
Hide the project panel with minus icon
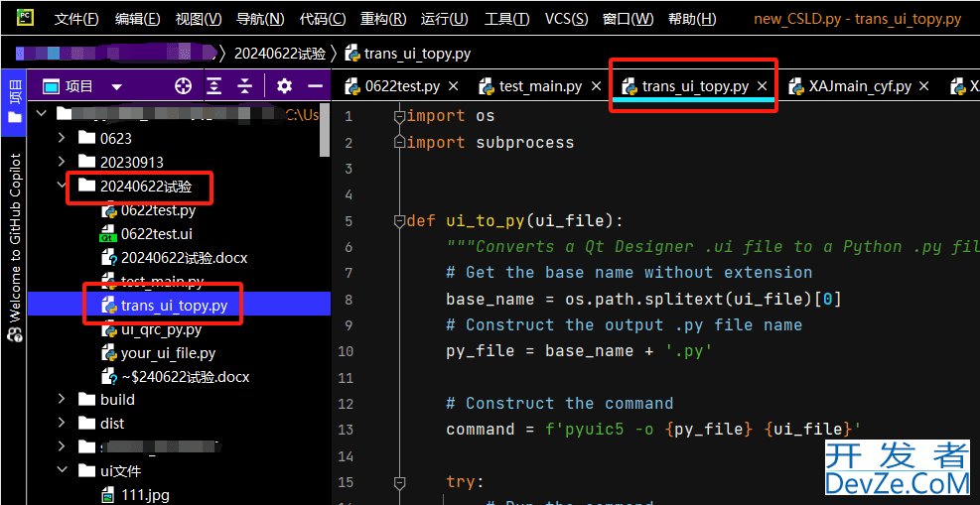316,86
